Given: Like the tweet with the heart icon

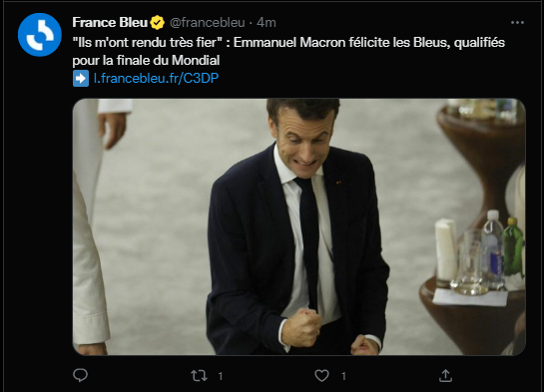Looking at the screenshot, I should point(321,376).
